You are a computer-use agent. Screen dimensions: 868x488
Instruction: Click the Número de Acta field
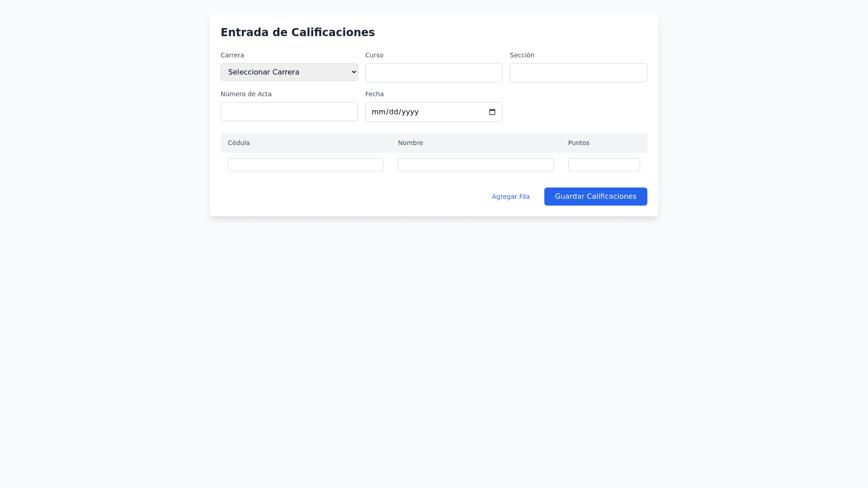(x=289, y=112)
